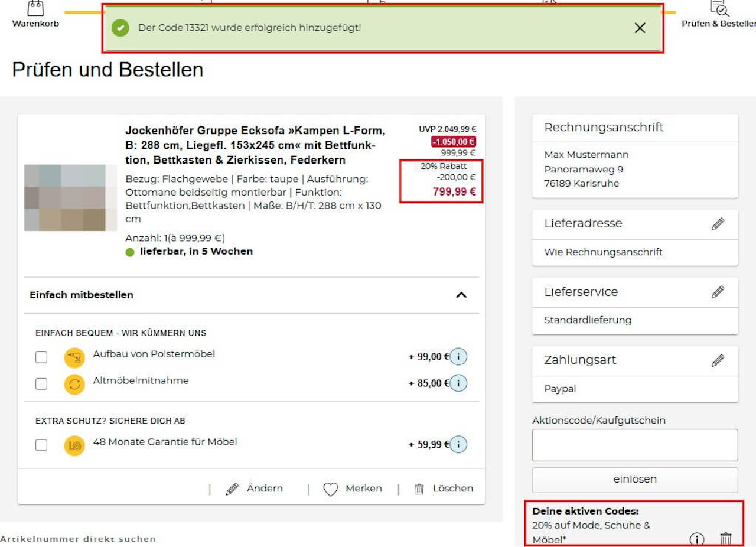Click the Ändern button for the sofa
Image resolution: width=756 pixels, height=547 pixels.
click(255, 489)
